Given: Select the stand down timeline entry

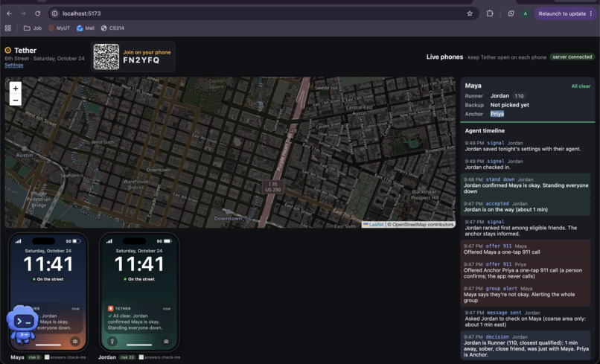Looking at the screenshot, I should click(x=526, y=185).
